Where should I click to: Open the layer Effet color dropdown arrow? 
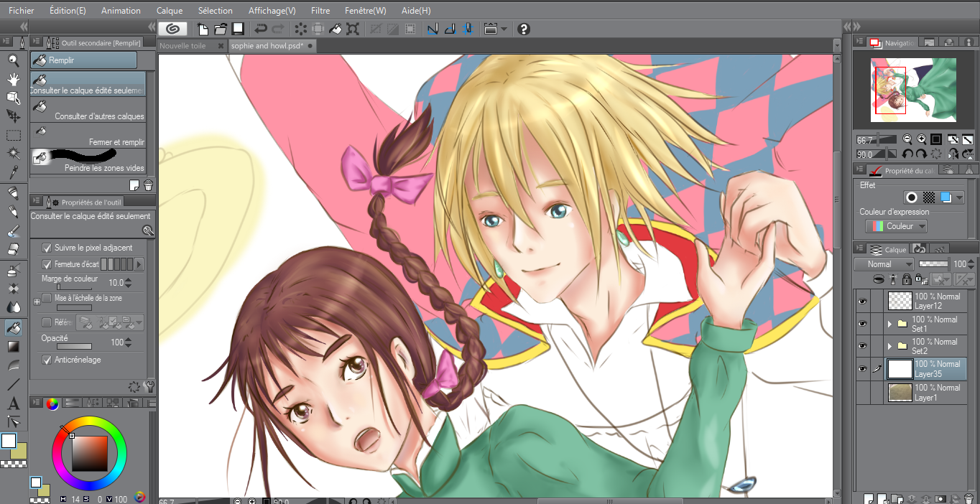tap(959, 197)
